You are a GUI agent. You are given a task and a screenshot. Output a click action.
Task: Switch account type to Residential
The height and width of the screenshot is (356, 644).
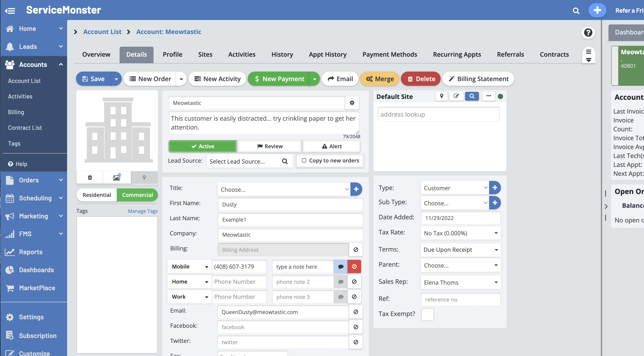(97, 195)
